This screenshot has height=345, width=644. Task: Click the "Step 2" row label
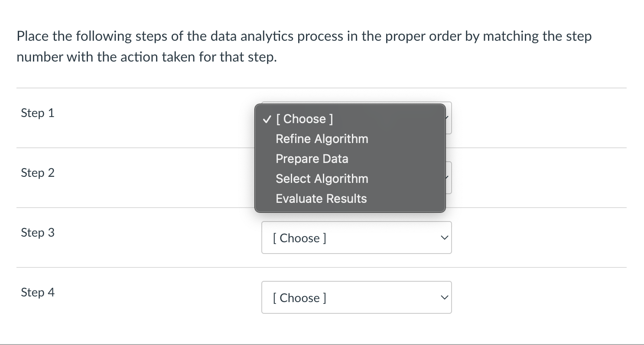pyautogui.click(x=38, y=173)
